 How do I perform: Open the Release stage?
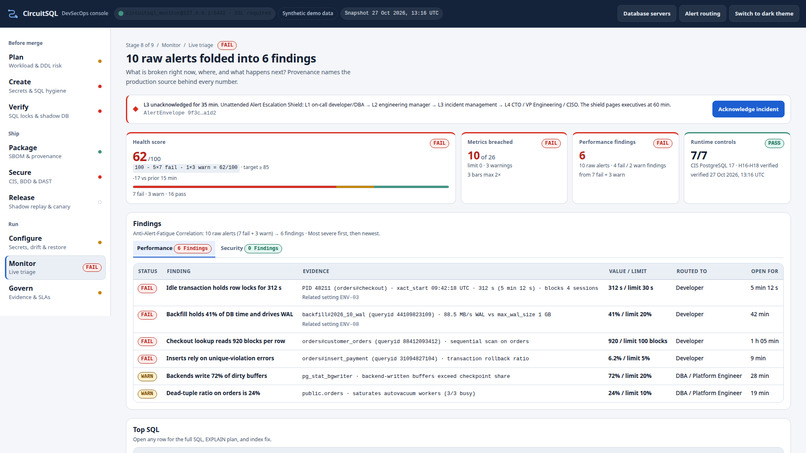(55, 202)
